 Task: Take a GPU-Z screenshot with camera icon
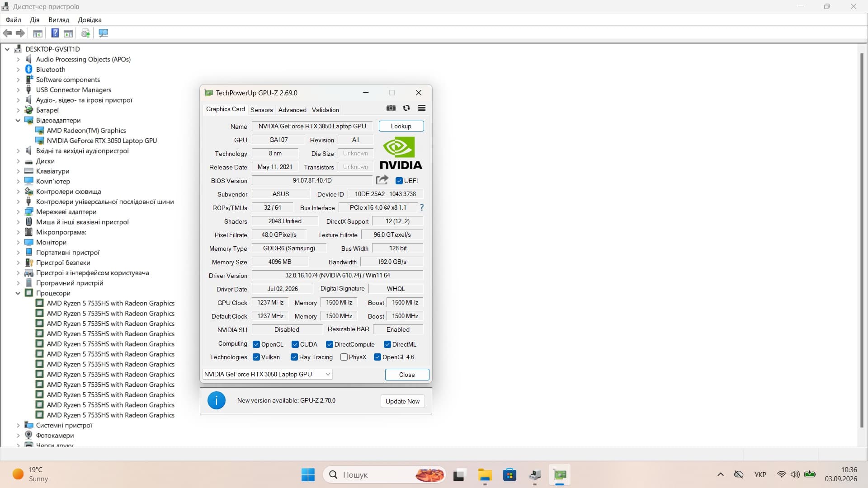click(391, 108)
